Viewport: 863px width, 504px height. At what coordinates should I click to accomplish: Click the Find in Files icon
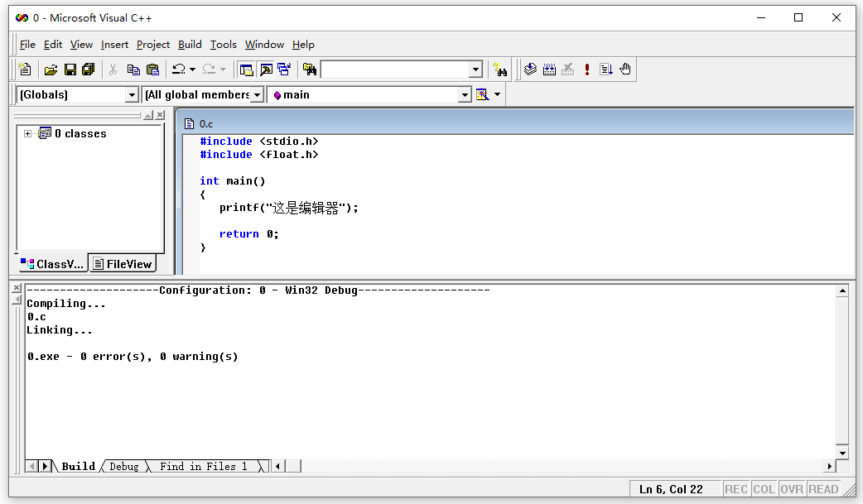click(310, 70)
